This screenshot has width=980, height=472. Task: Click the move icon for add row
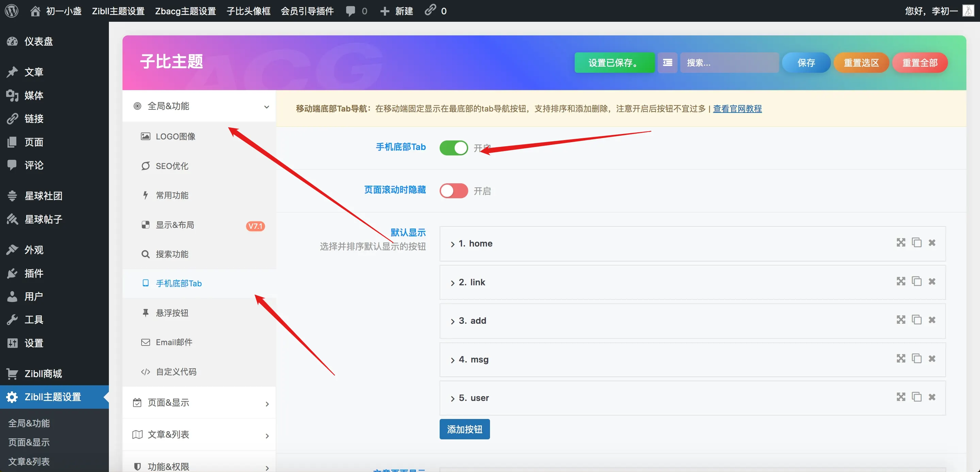point(901,320)
